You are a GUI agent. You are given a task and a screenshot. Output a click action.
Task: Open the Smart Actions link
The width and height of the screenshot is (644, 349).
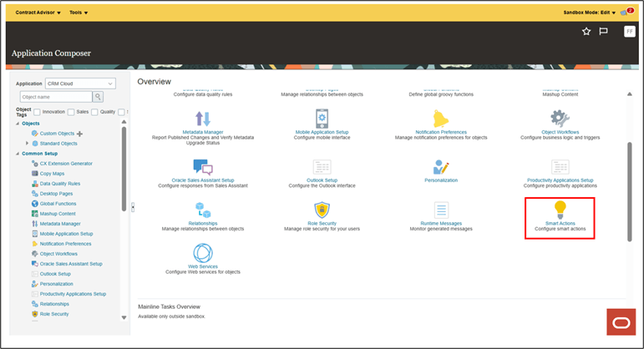click(560, 224)
